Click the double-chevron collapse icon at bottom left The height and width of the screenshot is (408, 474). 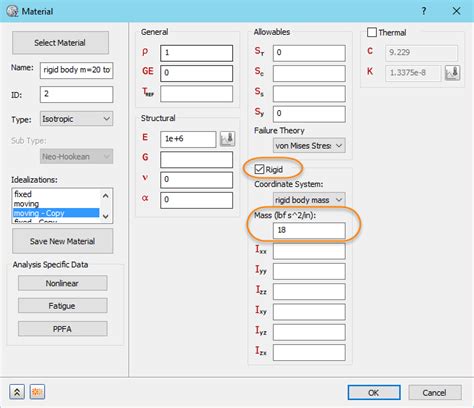click(17, 392)
